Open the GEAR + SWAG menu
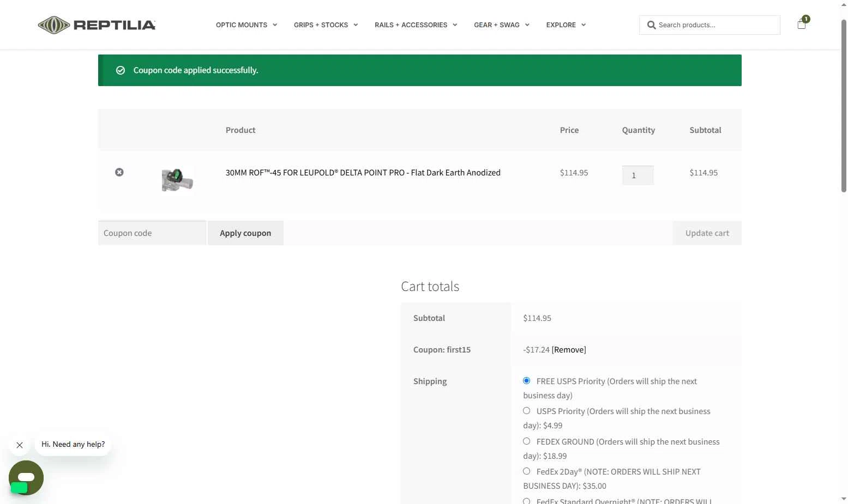Image resolution: width=848 pixels, height=504 pixels. pyautogui.click(x=497, y=25)
